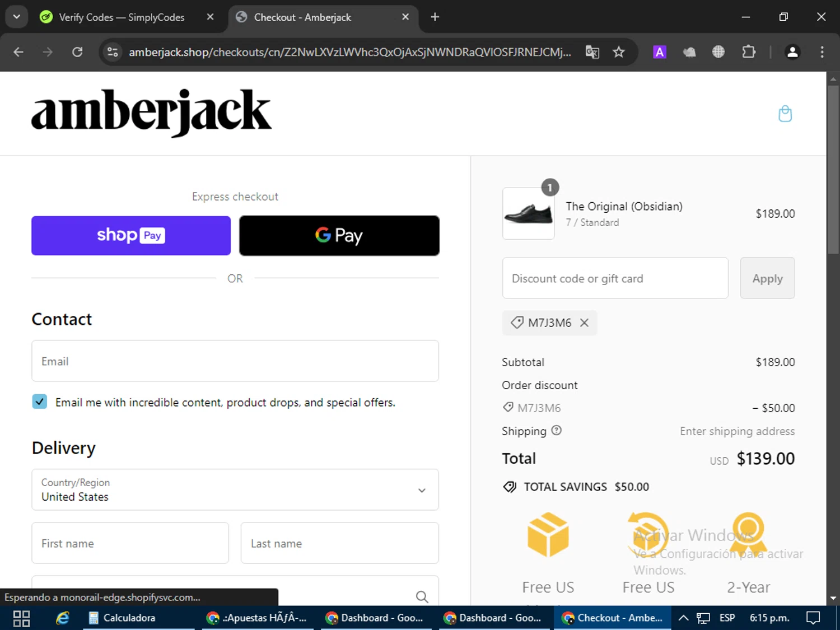Focus the Email input field

(x=235, y=361)
